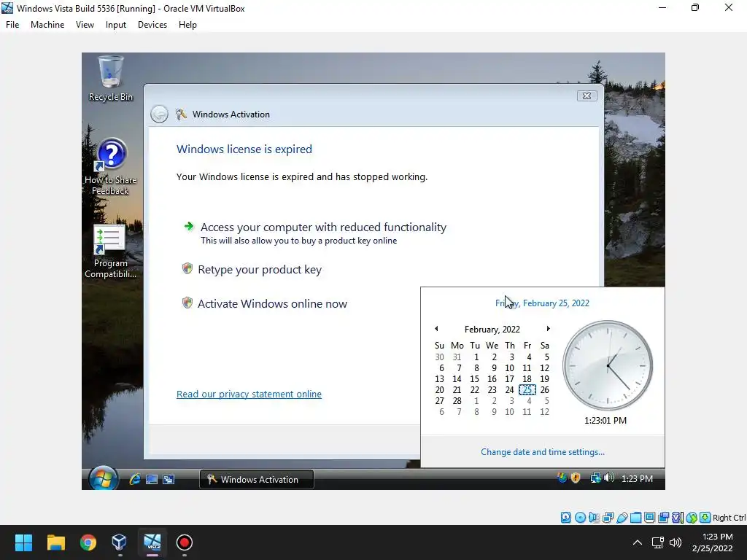Select February 28 in calendar
The width and height of the screenshot is (747, 560).
pyautogui.click(x=457, y=401)
